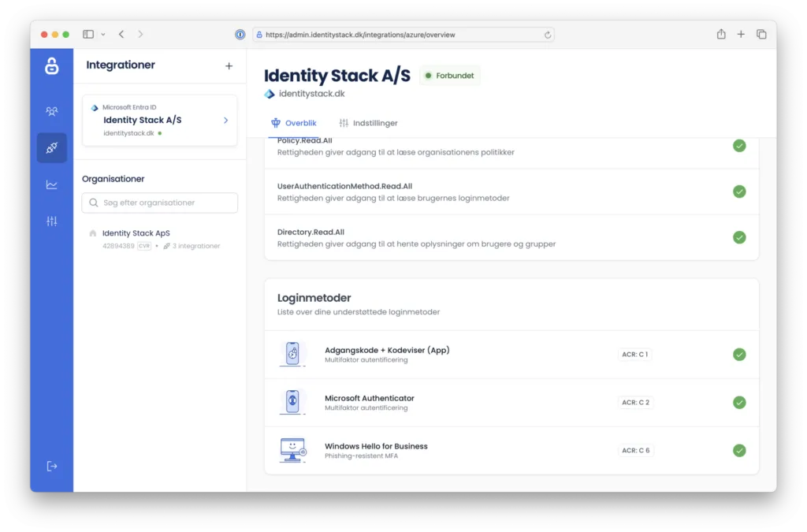Switch to the Overblik tab
The image size is (807, 532).
[x=293, y=123]
